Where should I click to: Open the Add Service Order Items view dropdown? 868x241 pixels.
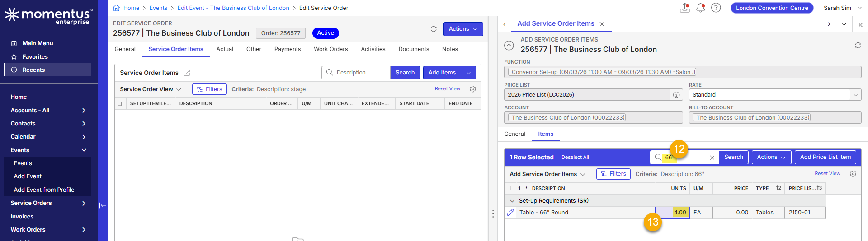(547, 174)
